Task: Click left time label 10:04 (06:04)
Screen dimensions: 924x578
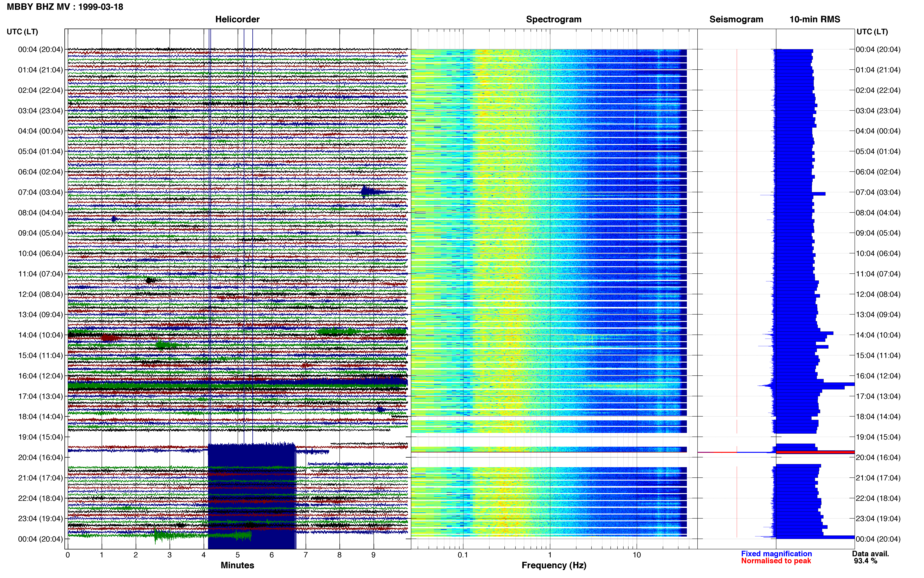Action: click(x=41, y=253)
